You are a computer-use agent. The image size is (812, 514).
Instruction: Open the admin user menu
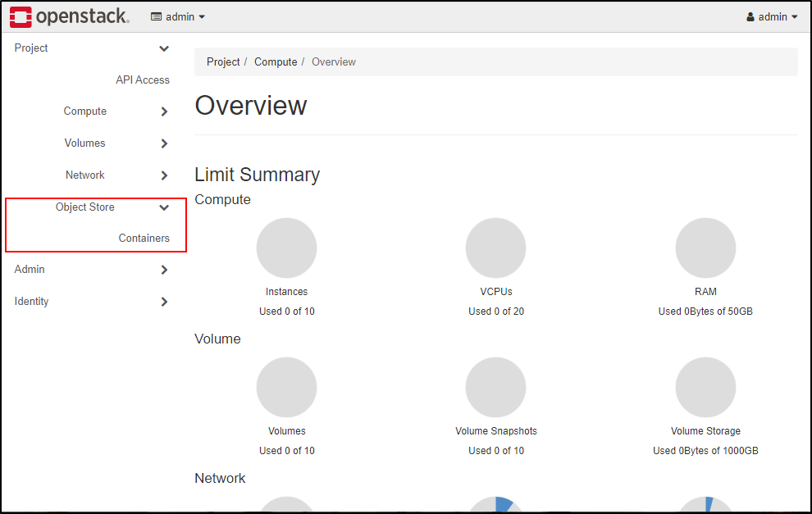(x=772, y=17)
